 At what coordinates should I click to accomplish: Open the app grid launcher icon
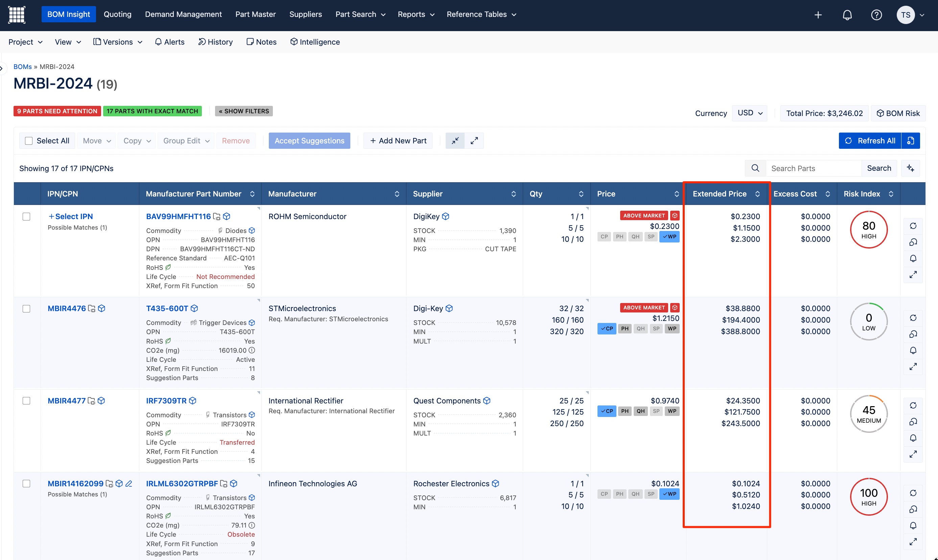(x=17, y=15)
